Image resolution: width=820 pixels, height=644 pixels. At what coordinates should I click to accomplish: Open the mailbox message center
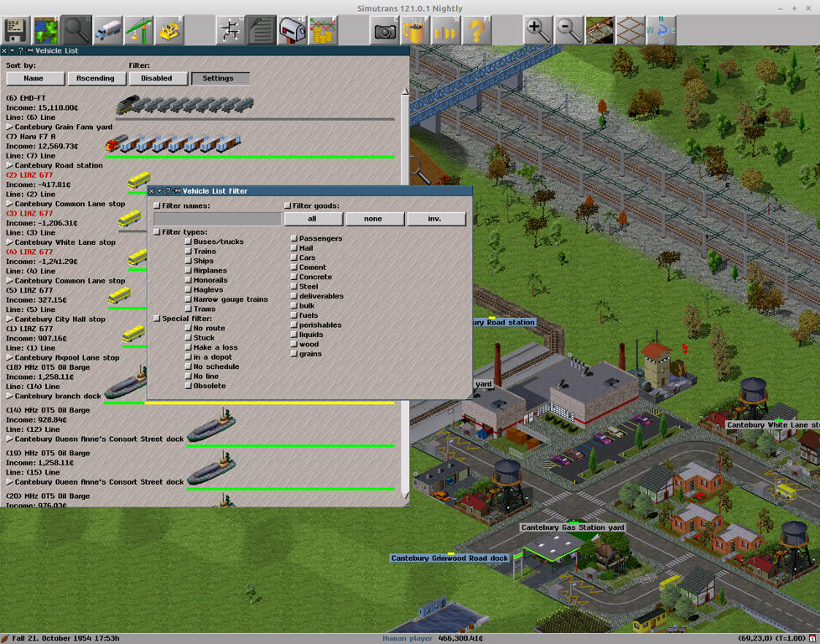pos(293,31)
